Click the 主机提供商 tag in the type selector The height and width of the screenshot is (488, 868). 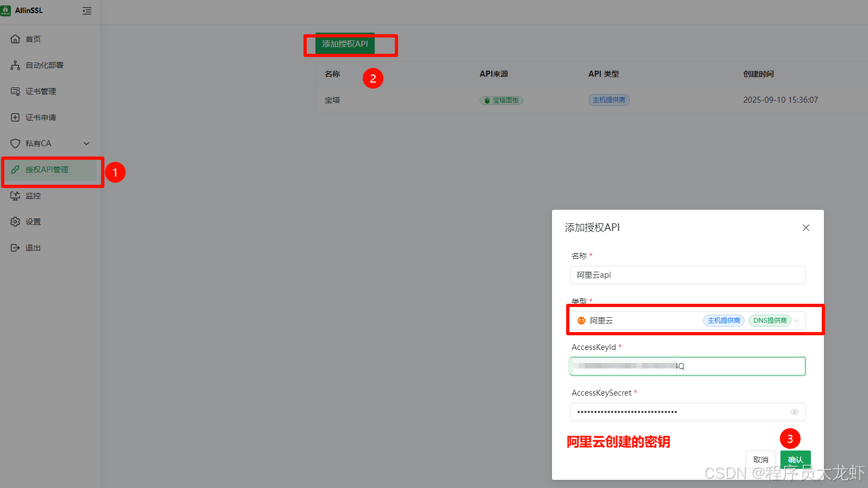pyautogui.click(x=724, y=321)
